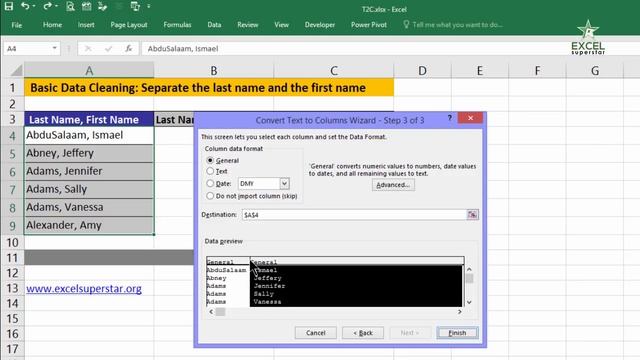Open the View tab

[282, 25]
